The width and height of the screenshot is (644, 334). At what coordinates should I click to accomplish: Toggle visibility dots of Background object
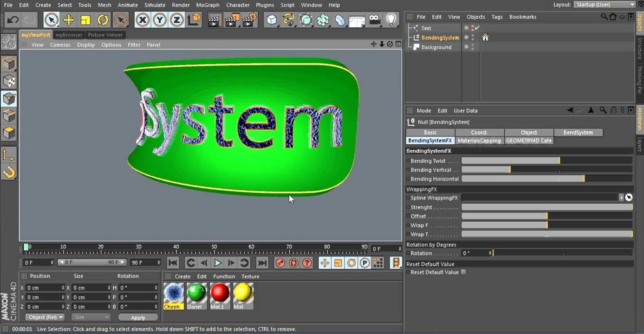[473, 47]
